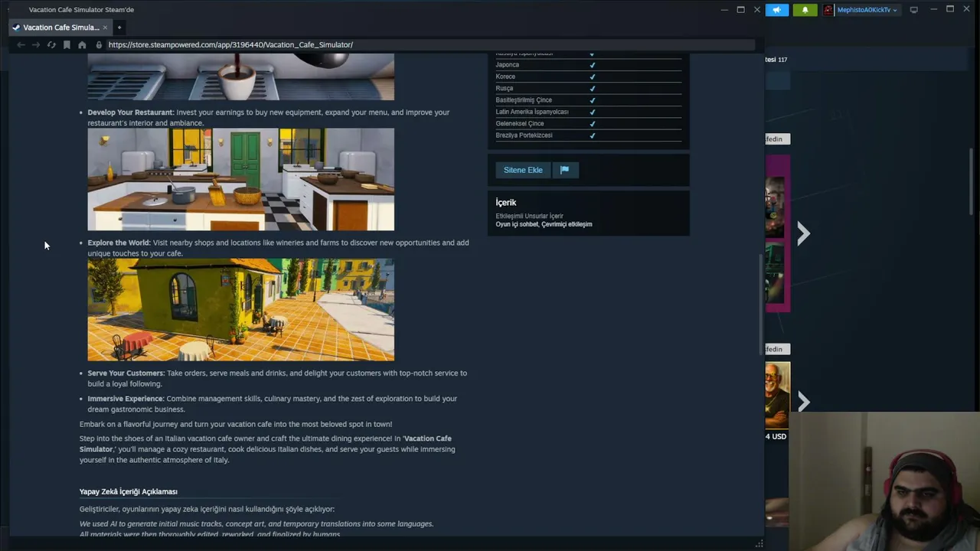The height and width of the screenshot is (551, 980).
Task: Reload the Steam store page
Action: [51, 45]
